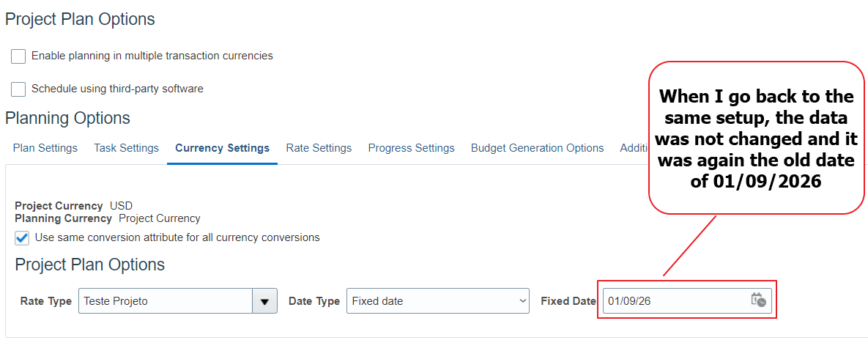Screen dimensions: 868x351
Task: Click the Planning Currency value text
Action: pos(160,218)
